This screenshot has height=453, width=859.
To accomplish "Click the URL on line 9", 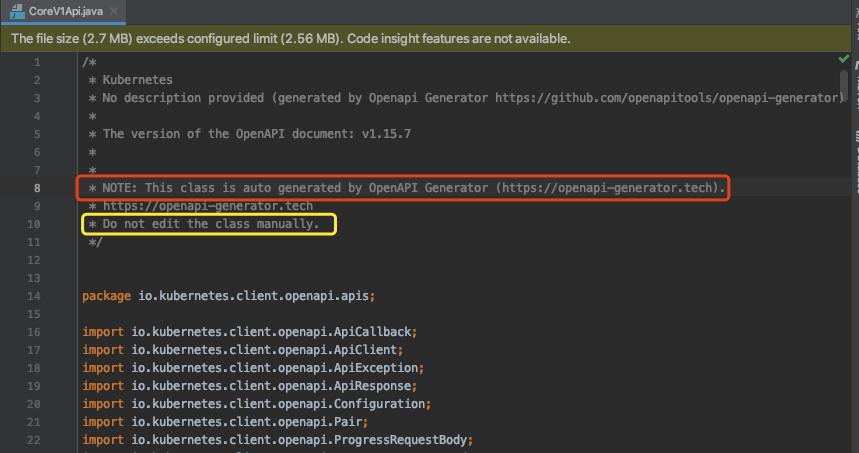I will (208, 206).
